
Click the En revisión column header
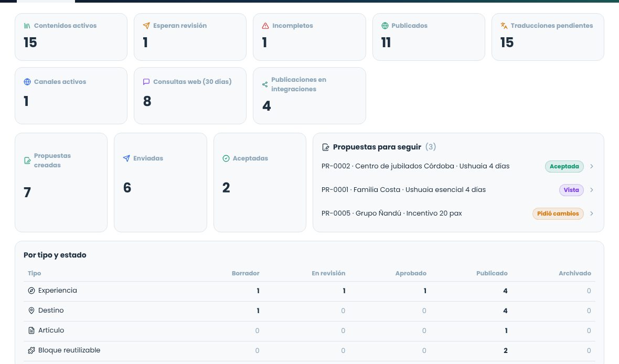click(x=328, y=273)
